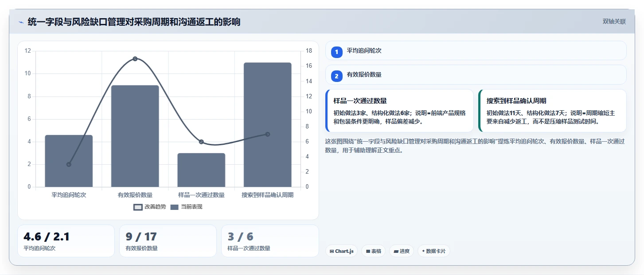
Task: Click the trend line point above 搜索到样品确认周期
Action: click(268, 134)
